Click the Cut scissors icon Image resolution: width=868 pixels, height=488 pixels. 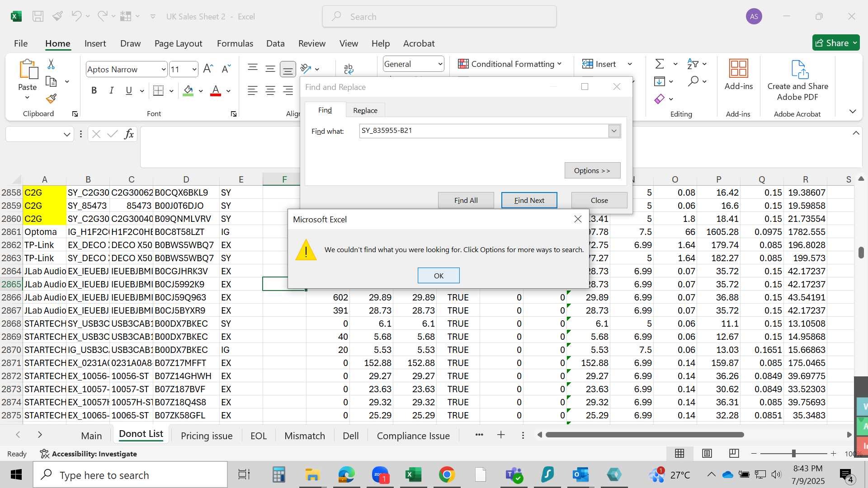point(51,64)
